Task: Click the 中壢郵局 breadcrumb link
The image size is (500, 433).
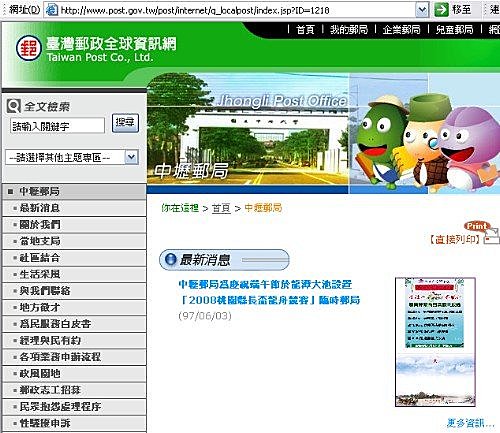Action: coord(263,208)
